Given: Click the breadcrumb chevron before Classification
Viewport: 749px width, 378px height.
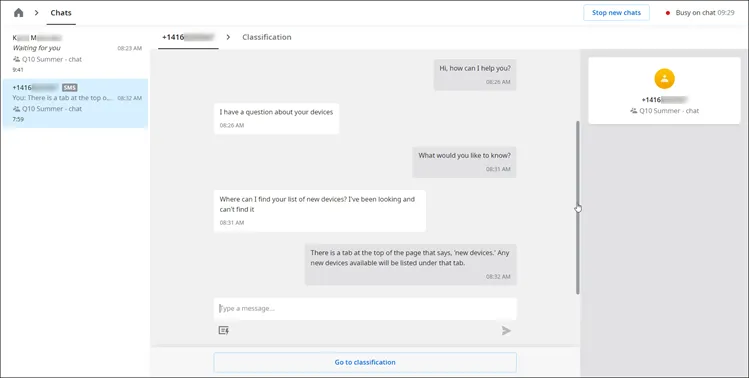Looking at the screenshot, I should pos(228,37).
